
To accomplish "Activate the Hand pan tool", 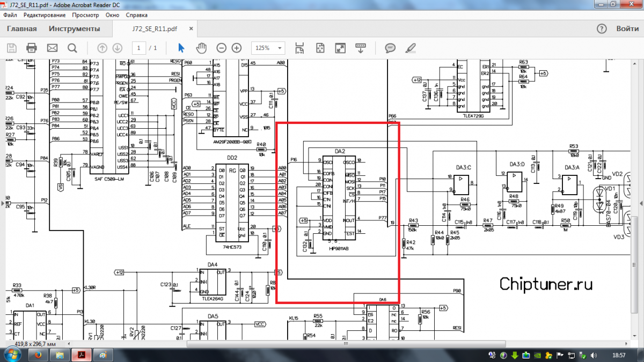I will [x=201, y=48].
